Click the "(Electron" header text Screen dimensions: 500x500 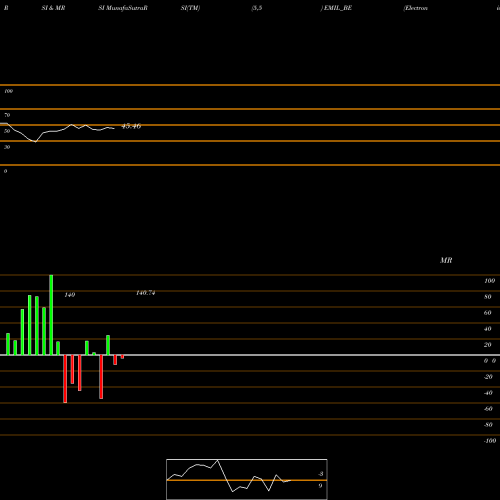point(415,8)
